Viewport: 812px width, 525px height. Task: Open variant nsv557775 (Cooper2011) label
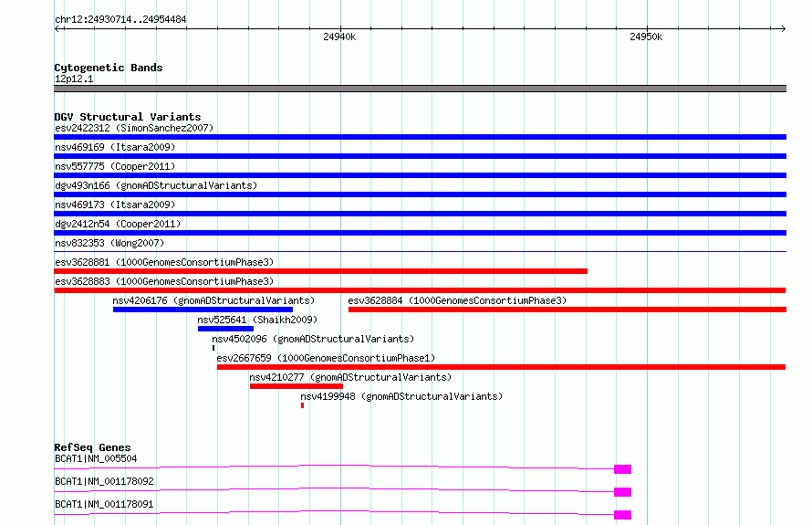(115, 166)
